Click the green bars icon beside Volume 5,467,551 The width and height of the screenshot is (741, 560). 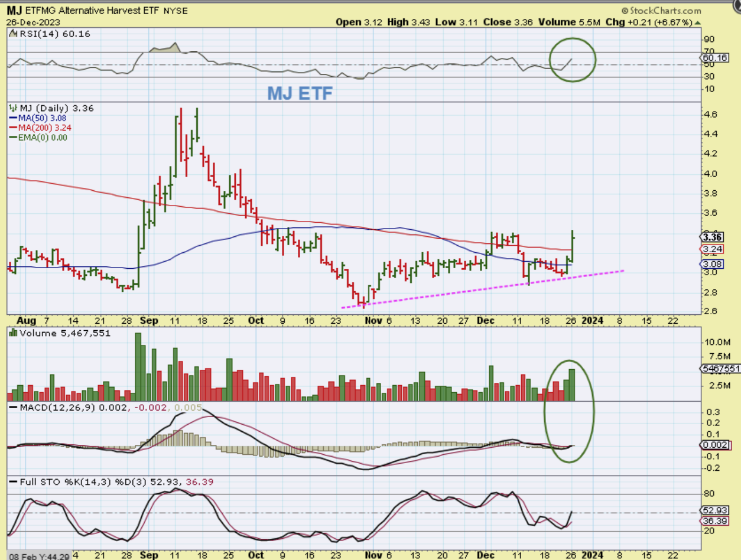click(x=13, y=333)
